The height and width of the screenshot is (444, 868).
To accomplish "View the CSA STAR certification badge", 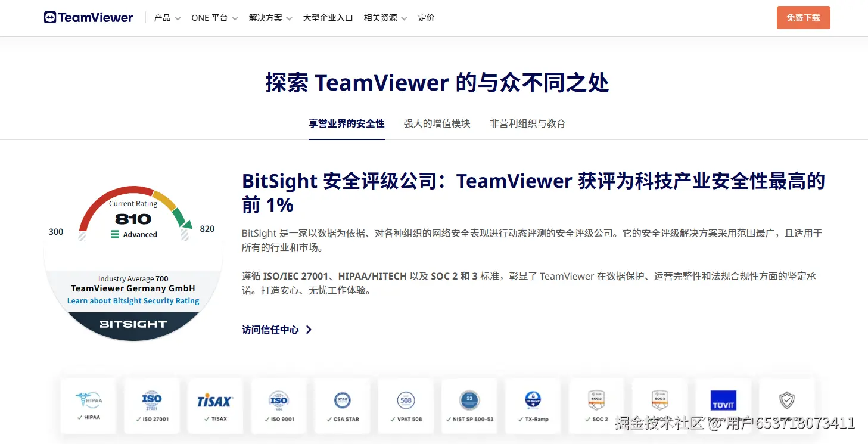I will 342,405.
